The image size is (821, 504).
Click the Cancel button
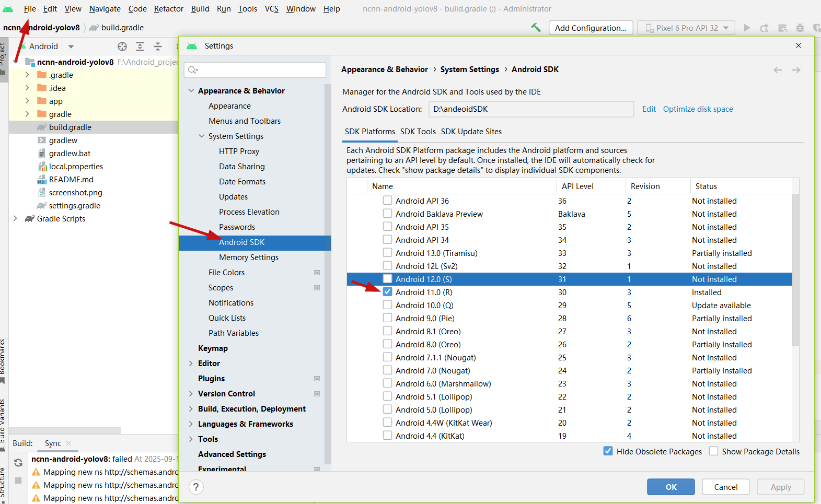click(726, 487)
